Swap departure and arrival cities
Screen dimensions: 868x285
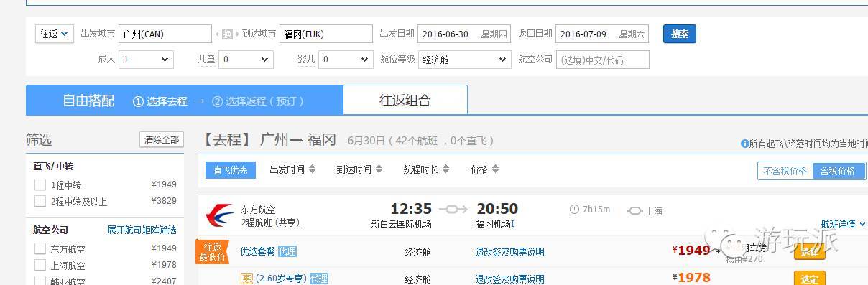[x=226, y=34]
